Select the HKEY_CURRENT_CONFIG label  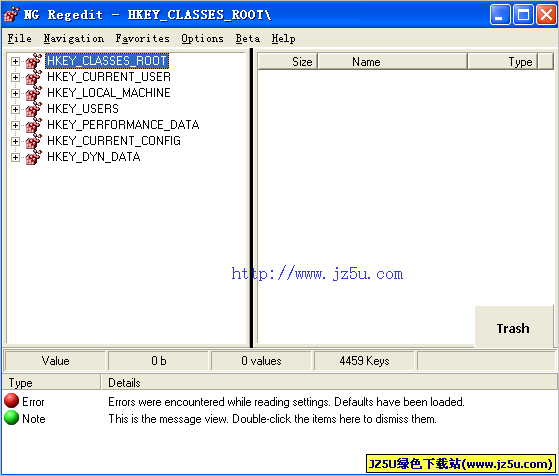(114, 141)
